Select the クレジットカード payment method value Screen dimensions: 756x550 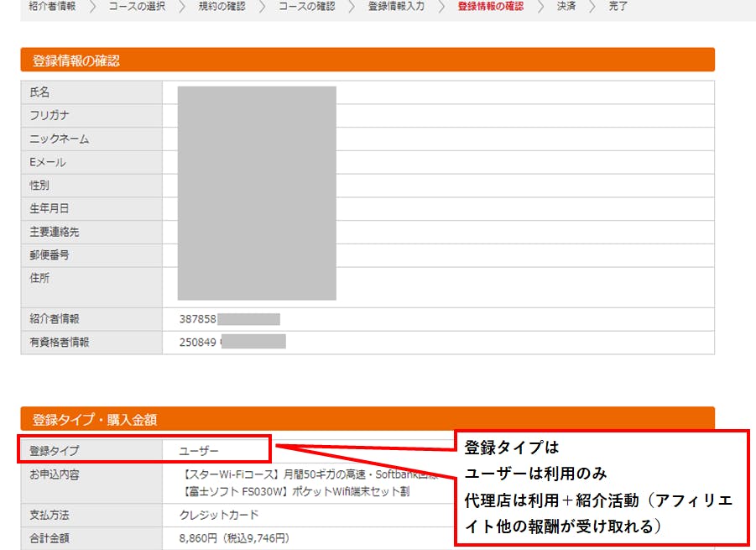tap(219, 515)
